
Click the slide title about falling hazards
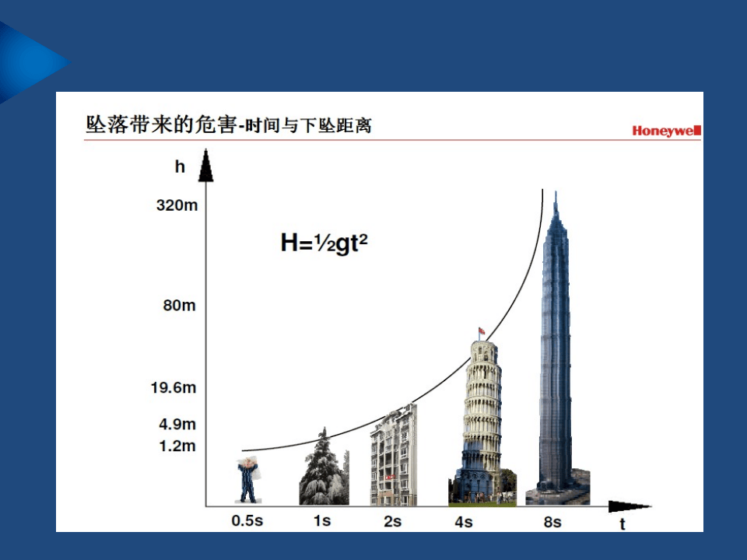[x=228, y=124]
